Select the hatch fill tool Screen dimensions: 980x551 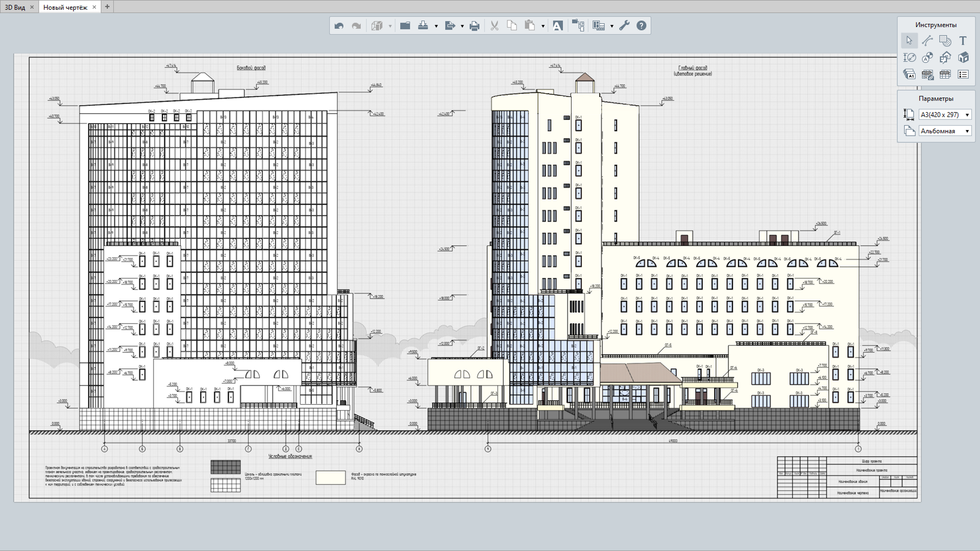(945, 41)
